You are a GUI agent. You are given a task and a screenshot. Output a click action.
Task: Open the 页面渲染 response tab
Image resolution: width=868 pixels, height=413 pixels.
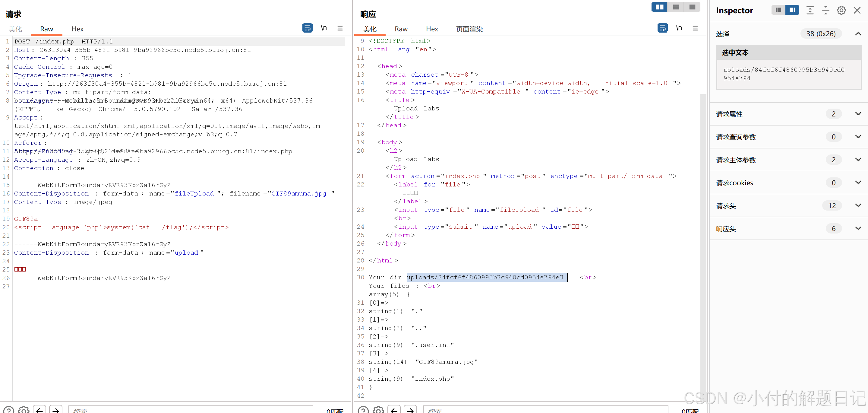click(x=469, y=29)
